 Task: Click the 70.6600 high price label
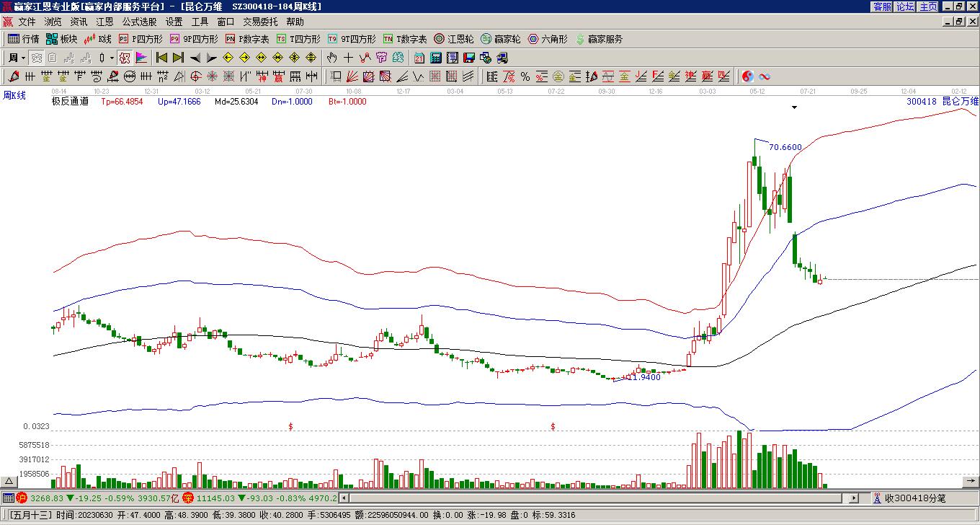point(785,147)
